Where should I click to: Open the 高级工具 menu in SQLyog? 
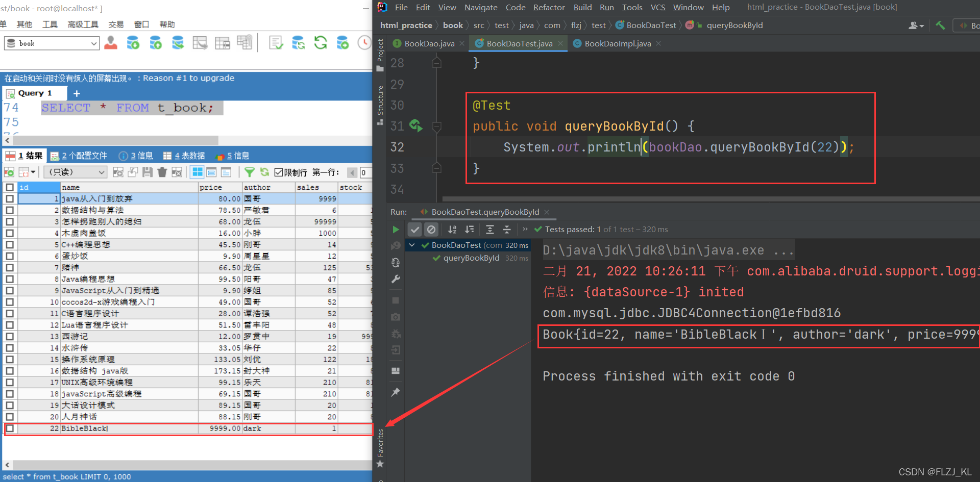click(83, 24)
